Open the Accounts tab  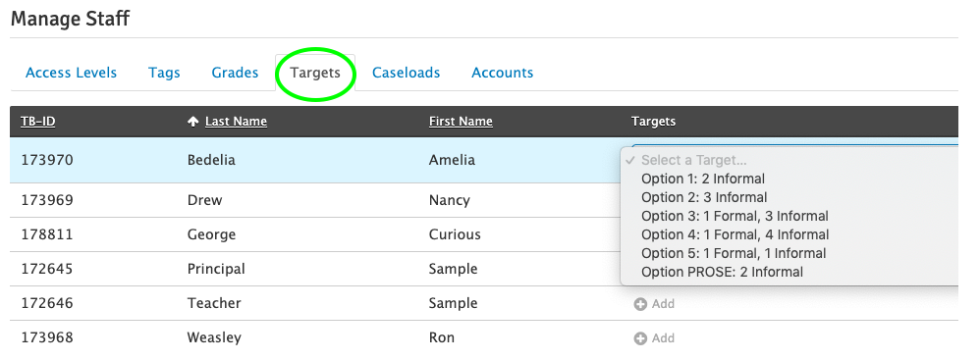(x=503, y=73)
